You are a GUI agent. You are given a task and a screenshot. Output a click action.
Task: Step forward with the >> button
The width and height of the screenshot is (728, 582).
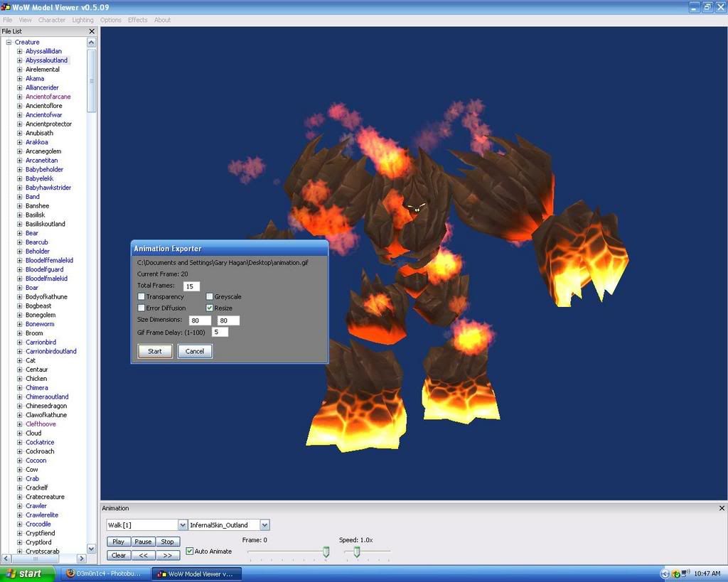click(x=168, y=555)
